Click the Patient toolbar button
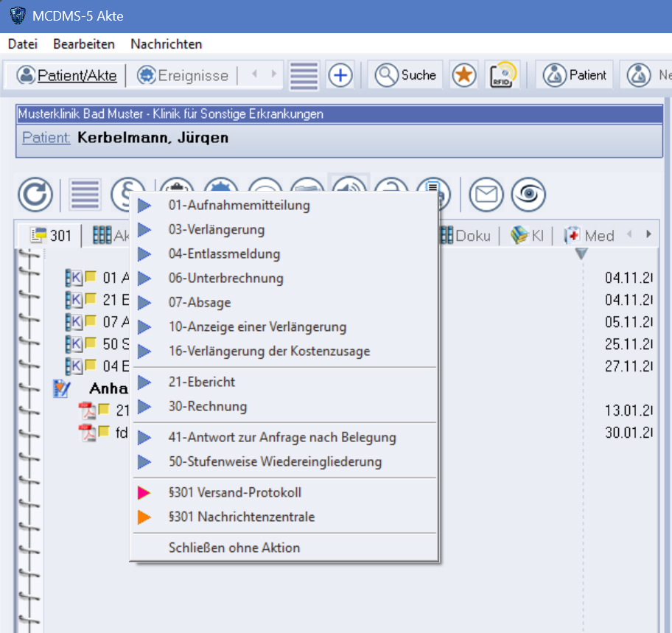Image resolution: width=672 pixels, height=633 pixels. click(x=575, y=75)
